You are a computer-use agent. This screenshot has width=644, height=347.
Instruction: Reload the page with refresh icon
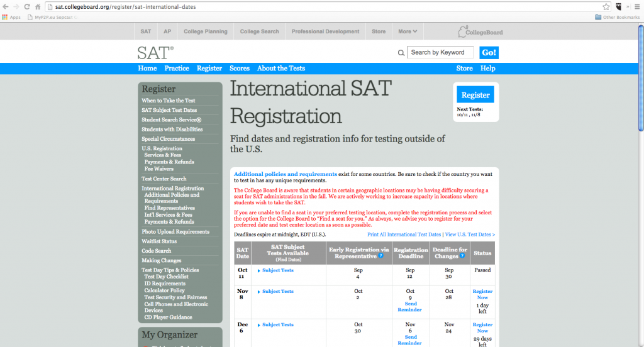pyautogui.click(x=26, y=6)
